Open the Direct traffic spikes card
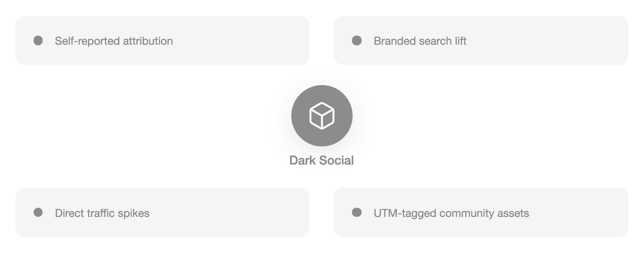 point(162,212)
